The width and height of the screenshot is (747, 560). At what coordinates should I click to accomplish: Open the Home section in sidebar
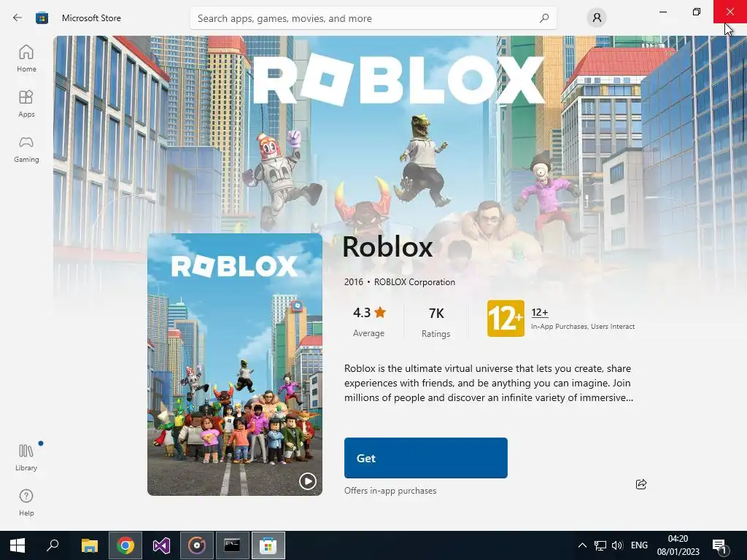click(x=26, y=58)
